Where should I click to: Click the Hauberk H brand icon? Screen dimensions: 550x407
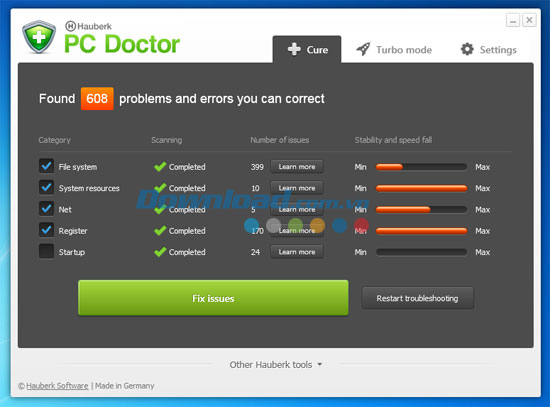point(71,26)
